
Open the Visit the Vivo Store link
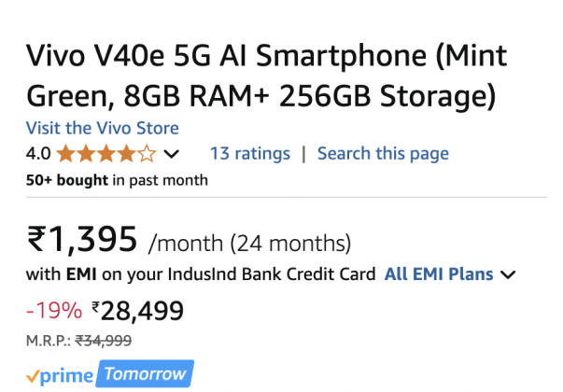[x=102, y=128]
